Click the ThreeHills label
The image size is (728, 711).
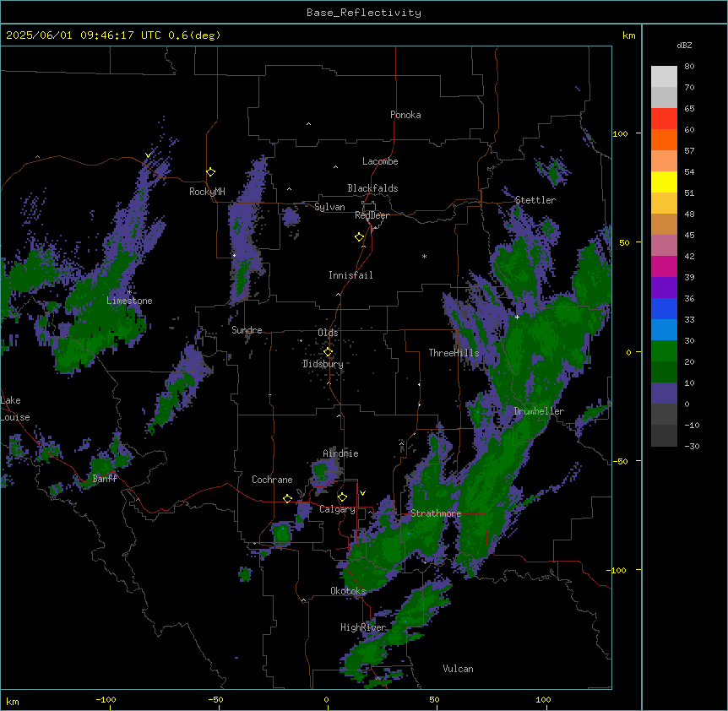(454, 353)
